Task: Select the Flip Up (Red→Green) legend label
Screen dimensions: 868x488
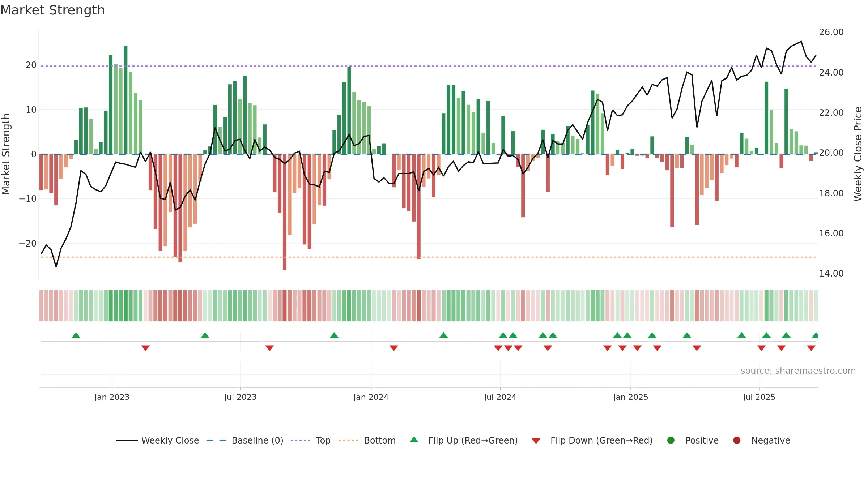Action: pos(473,440)
